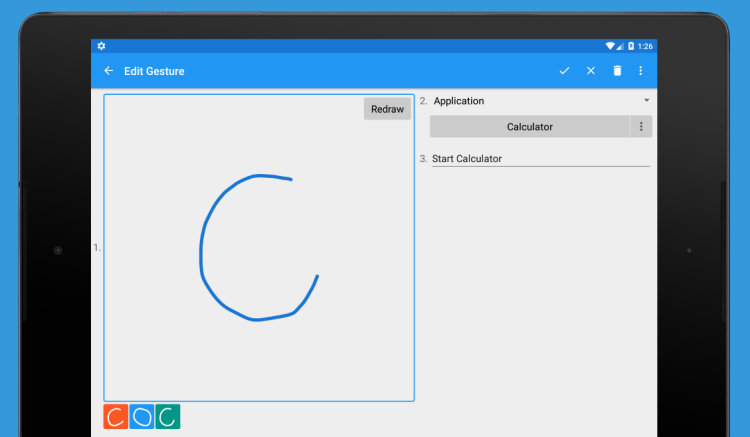
Task: Go back with the arrow icon
Action: [x=109, y=71]
